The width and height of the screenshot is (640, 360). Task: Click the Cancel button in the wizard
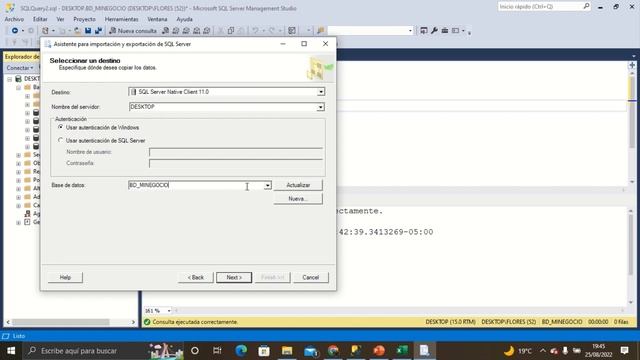(x=311, y=277)
